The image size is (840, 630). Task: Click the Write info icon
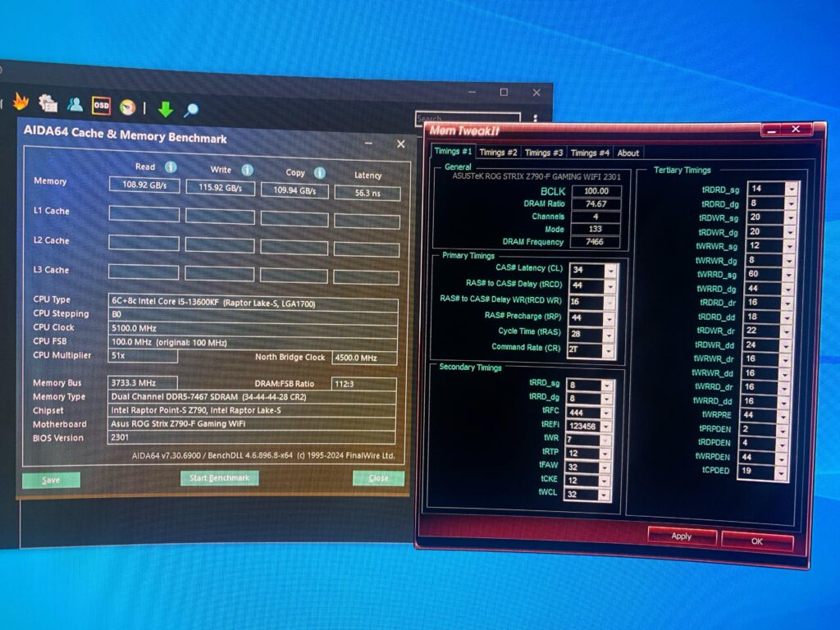(x=247, y=170)
